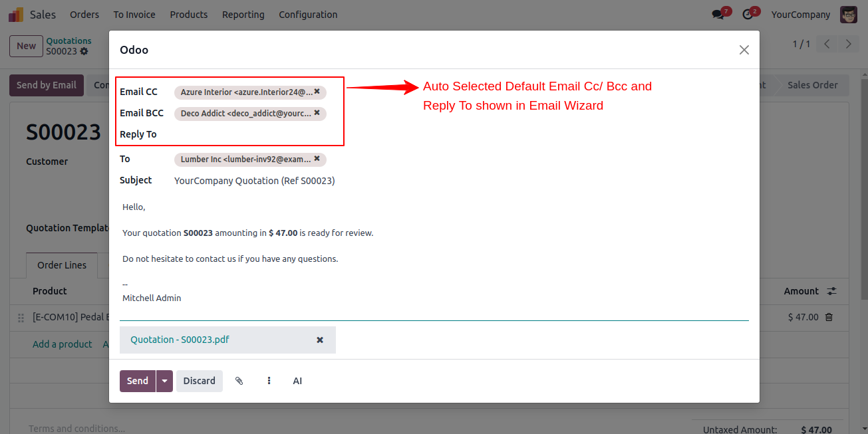Click the Subject field text
868x434 pixels.
tap(255, 181)
